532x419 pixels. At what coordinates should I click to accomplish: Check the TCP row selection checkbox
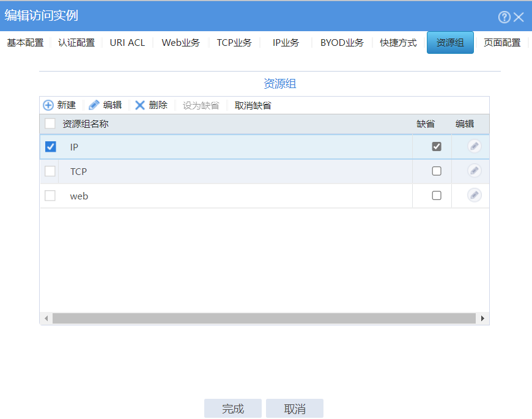(x=50, y=171)
